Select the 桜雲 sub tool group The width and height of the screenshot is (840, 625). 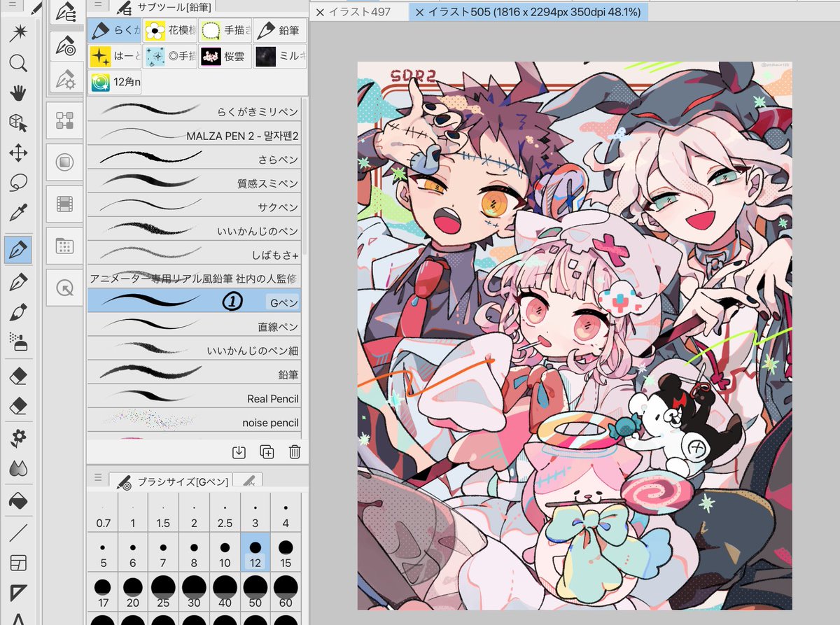click(225, 56)
